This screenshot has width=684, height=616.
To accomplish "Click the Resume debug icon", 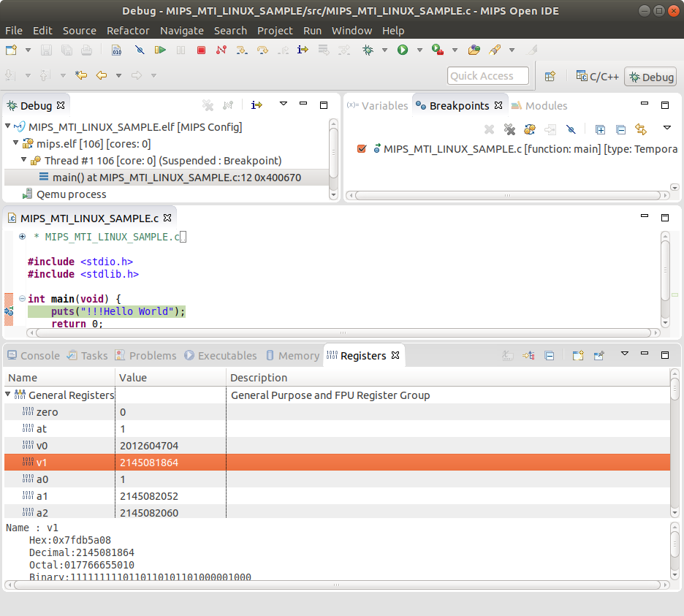I will click(x=160, y=50).
